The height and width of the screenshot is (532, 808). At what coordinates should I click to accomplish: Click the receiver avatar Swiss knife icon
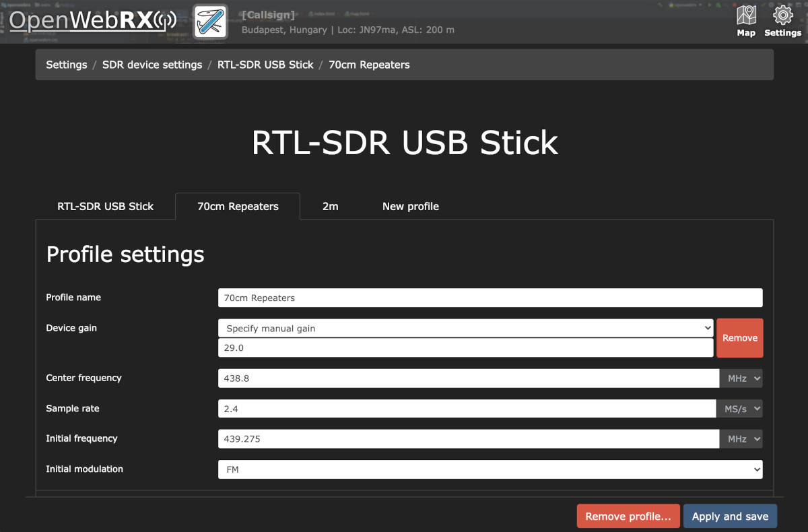tap(210, 22)
